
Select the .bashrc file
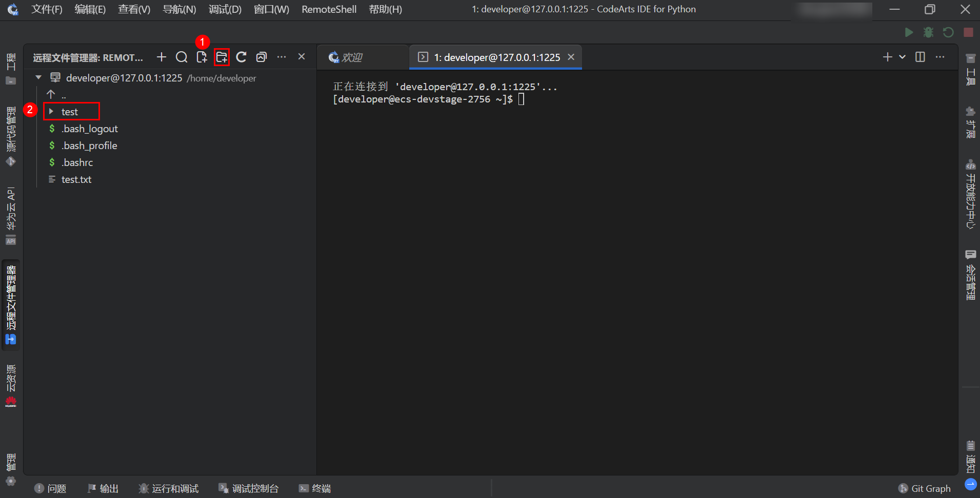pyautogui.click(x=77, y=162)
